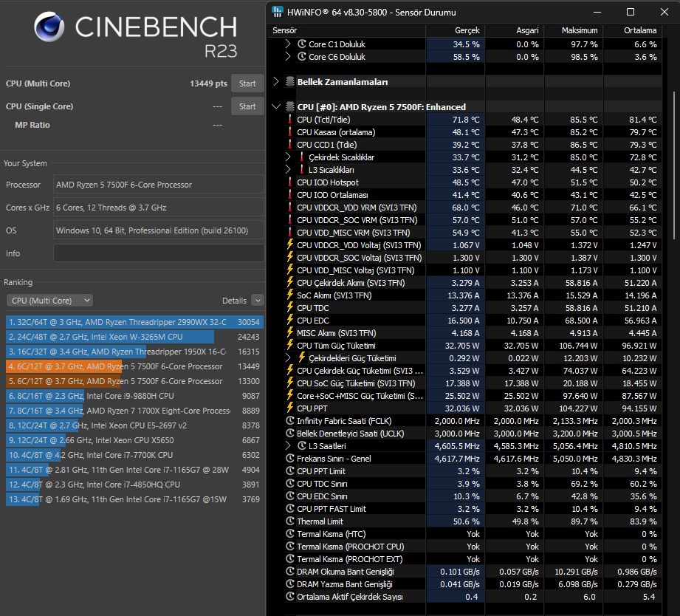Expand the L3 Saatleri row
The image size is (680, 616).
[x=288, y=446]
